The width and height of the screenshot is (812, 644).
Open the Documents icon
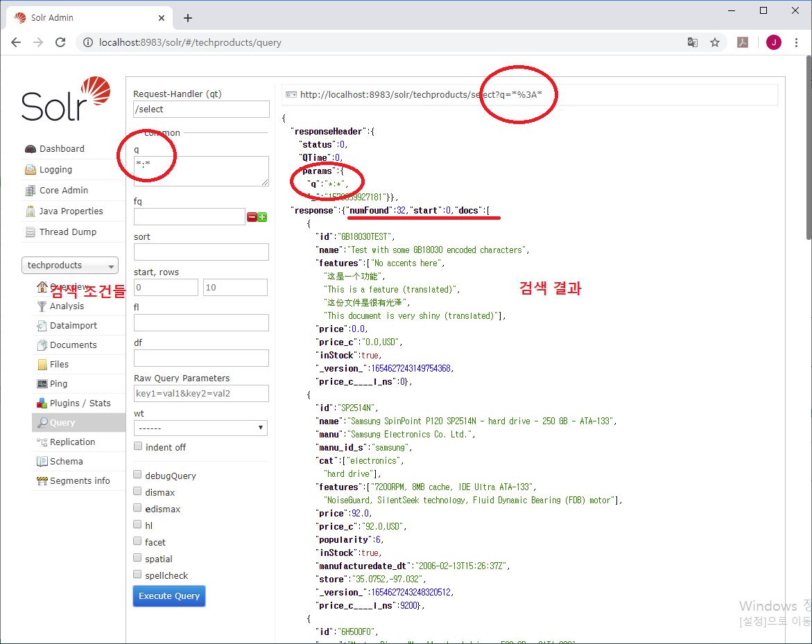click(x=42, y=345)
